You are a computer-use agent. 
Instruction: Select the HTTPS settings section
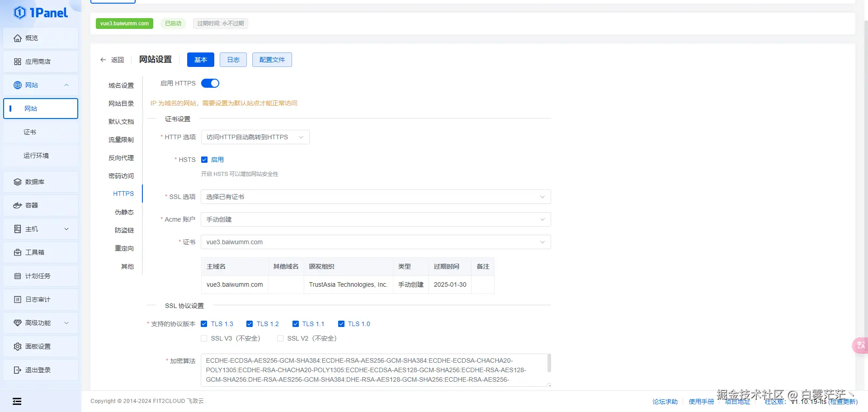pos(123,194)
